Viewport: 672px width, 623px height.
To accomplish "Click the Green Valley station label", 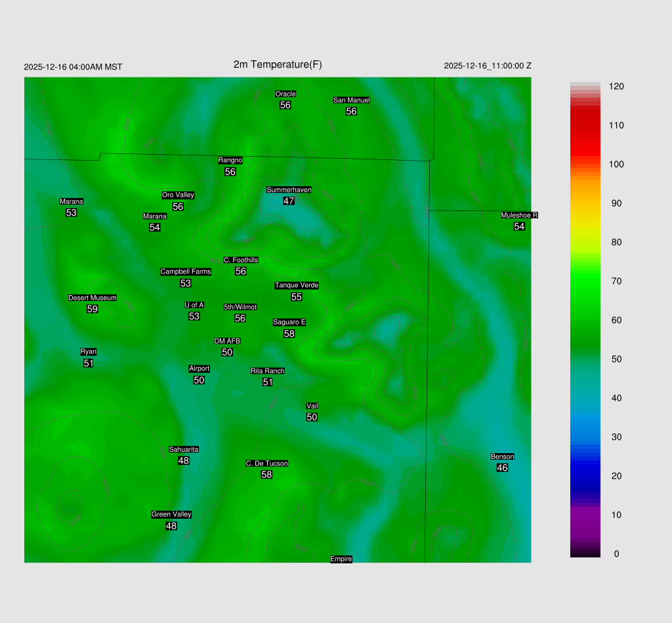I will [171, 515].
